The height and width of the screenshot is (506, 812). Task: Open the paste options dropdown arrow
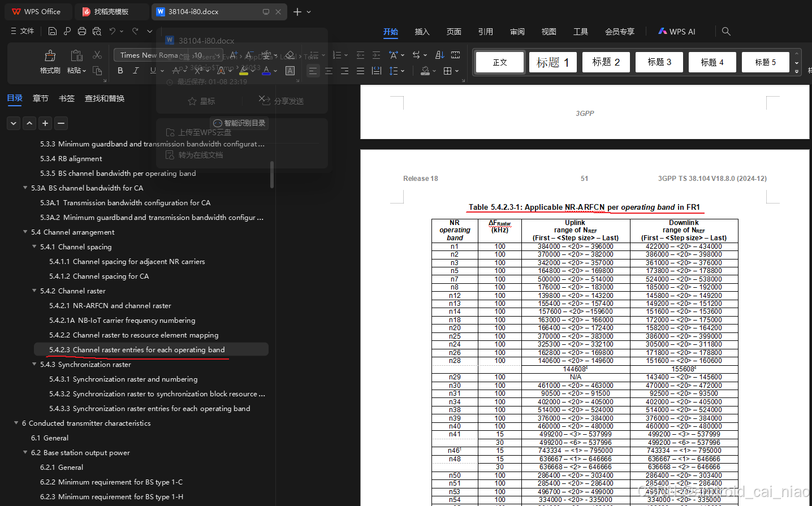[84, 71]
